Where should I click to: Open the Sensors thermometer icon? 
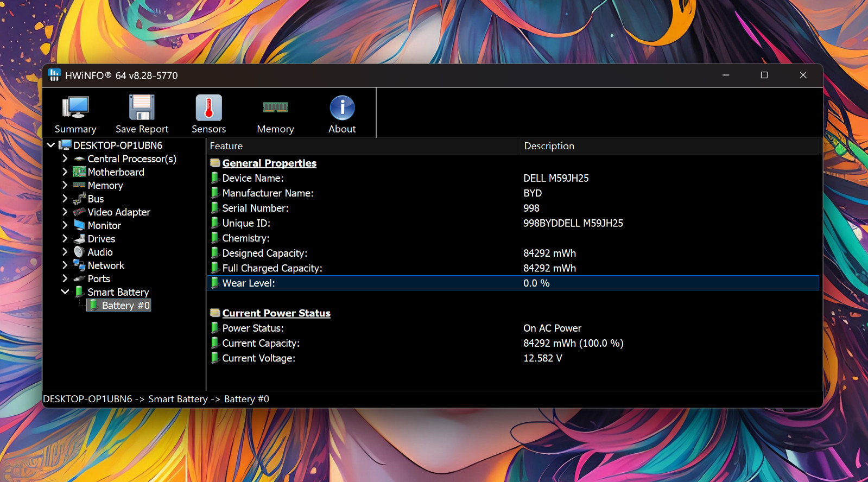pos(209,107)
